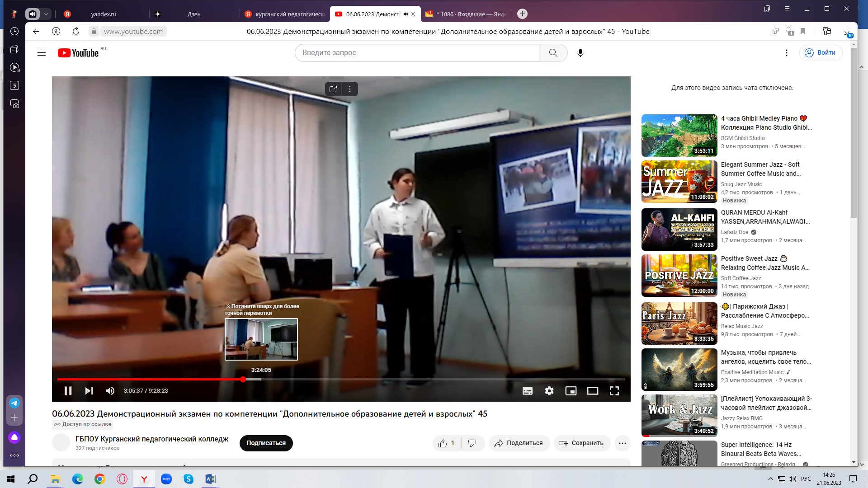Share the video via Поделиться
868x488 pixels.
[519, 443]
